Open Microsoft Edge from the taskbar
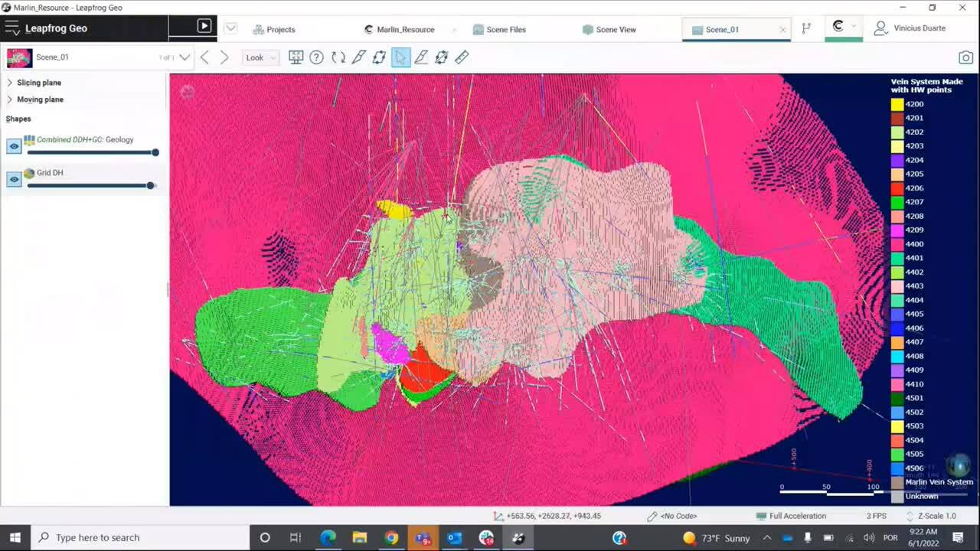Image resolution: width=980 pixels, height=551 pixels. click(x=328, y=537)
